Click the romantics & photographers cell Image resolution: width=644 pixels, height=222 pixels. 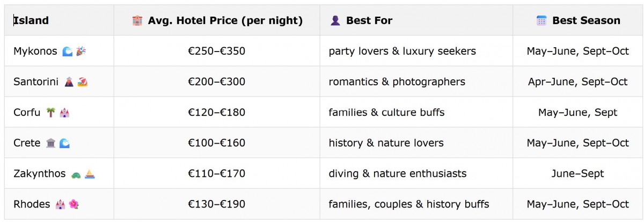coord(416,82)
